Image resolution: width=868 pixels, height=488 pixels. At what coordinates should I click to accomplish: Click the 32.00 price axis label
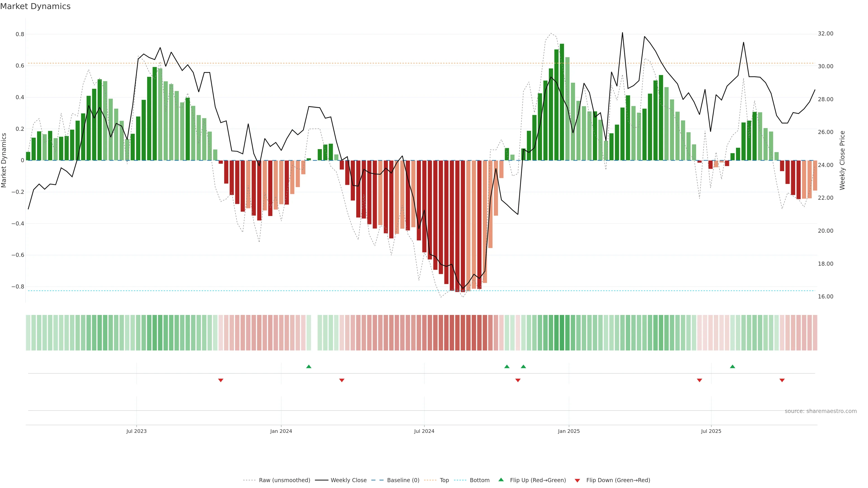[825, 34]
